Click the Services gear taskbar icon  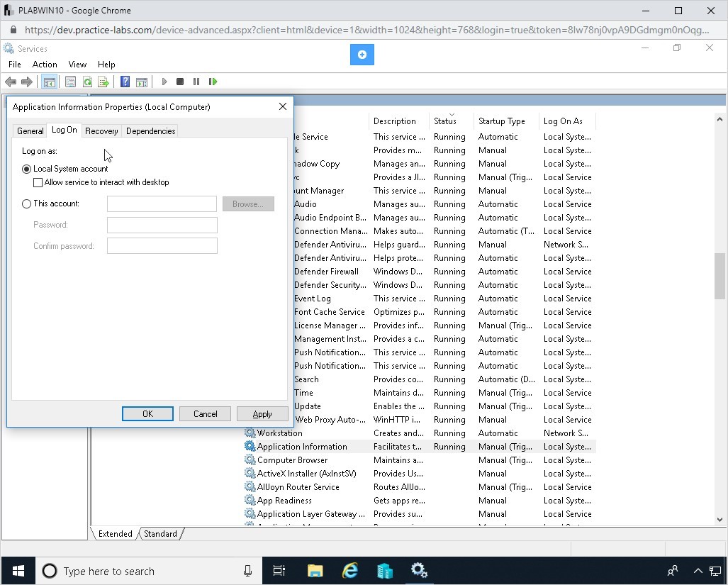(419, 571)
